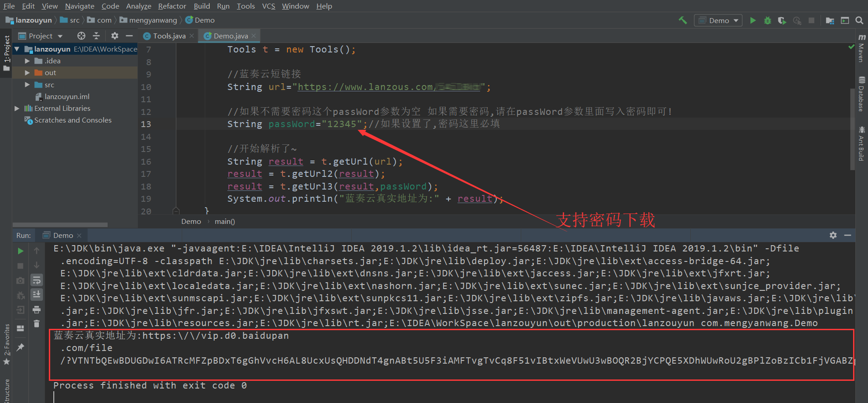The height and width of the screenshot is (403, 868).
Task: Open the Refactor menu
Action: pyautogui.click(x=172, y=6)
